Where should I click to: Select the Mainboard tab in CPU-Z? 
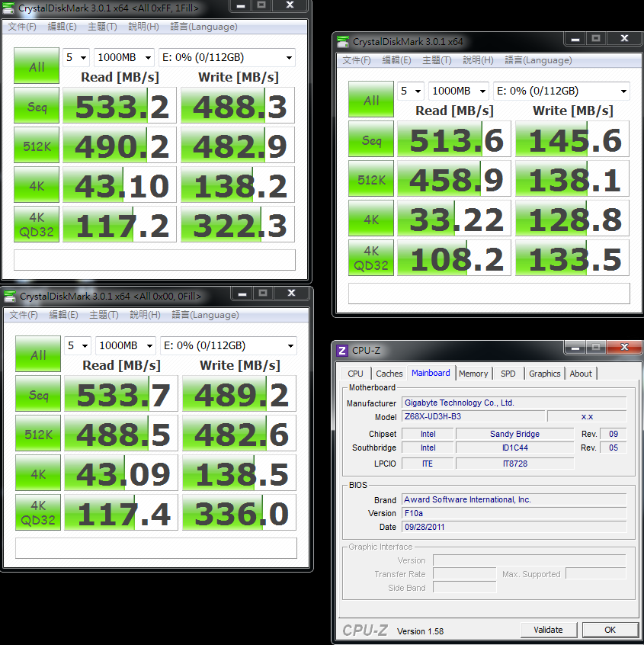[x=431, y=373]
